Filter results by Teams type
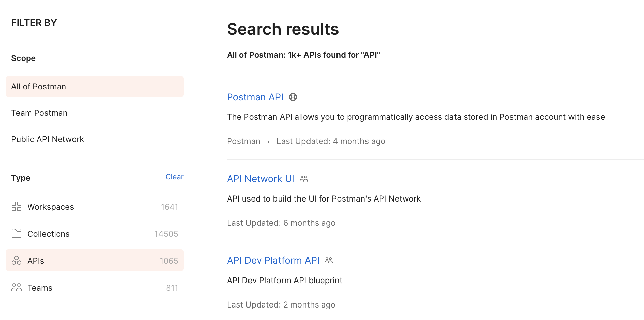This screenshot has width=644, height=320. click(95, 288)
